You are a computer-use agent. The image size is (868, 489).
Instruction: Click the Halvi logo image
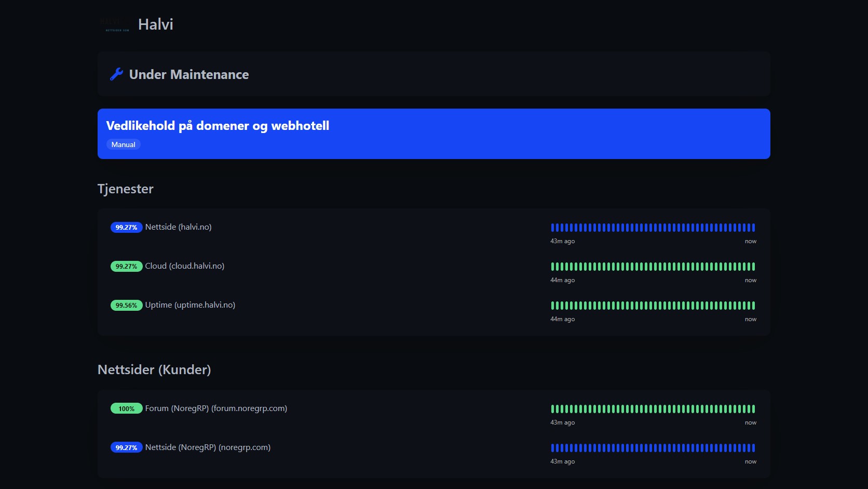tap(115, 24)
